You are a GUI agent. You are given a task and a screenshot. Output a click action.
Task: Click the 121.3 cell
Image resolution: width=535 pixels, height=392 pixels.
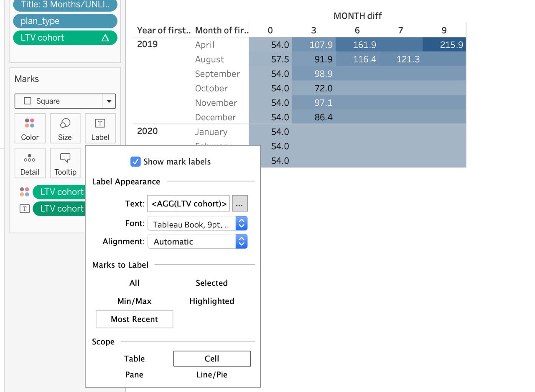click(x=400, y=59)
